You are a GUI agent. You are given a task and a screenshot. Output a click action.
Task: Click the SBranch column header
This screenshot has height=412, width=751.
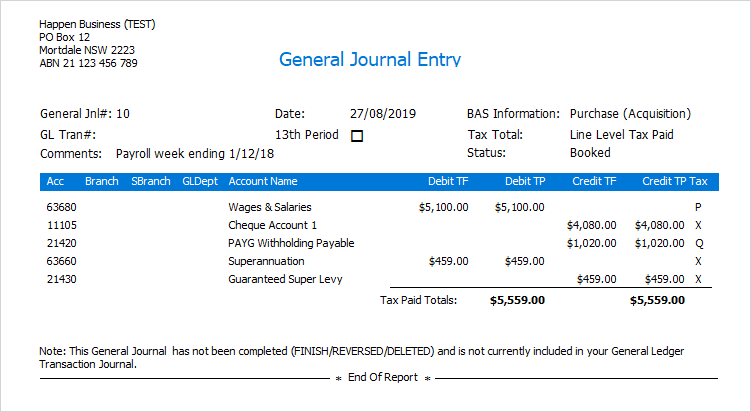[151, 182]
